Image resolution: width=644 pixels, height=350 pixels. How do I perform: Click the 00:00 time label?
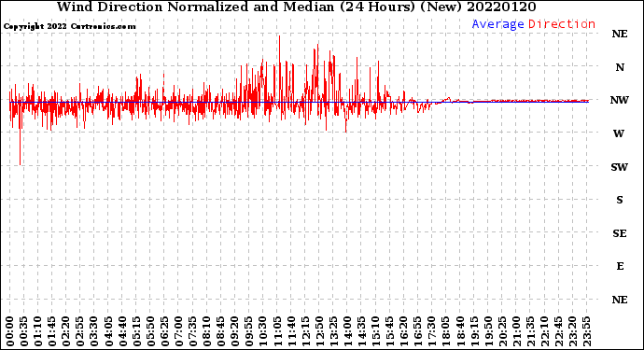point(10,331)
